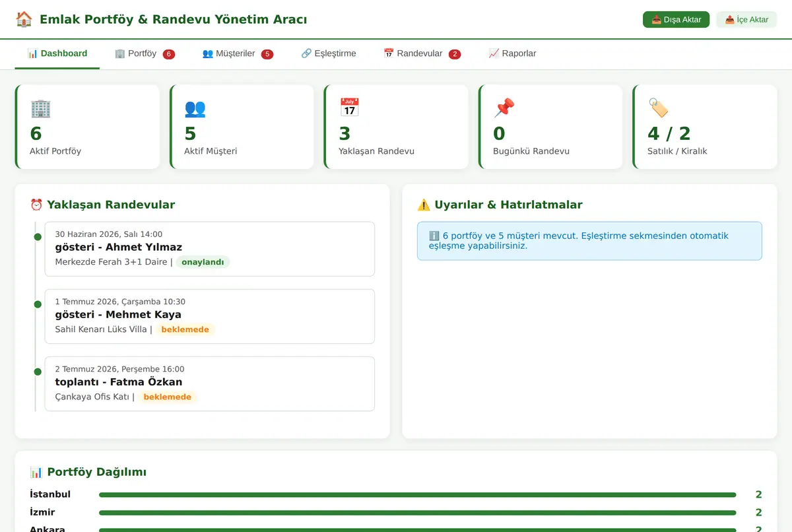Click the "Aktif Portföy" card label

(55, 151)
